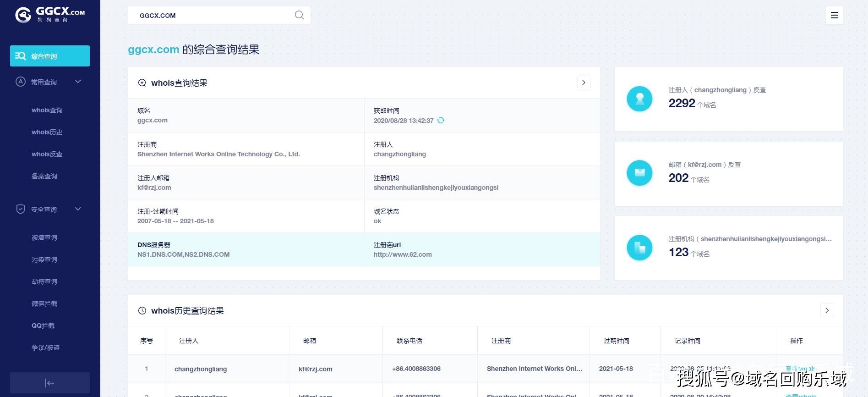
Task: Open the hamburger menu icon
Action: coord(834,15)
